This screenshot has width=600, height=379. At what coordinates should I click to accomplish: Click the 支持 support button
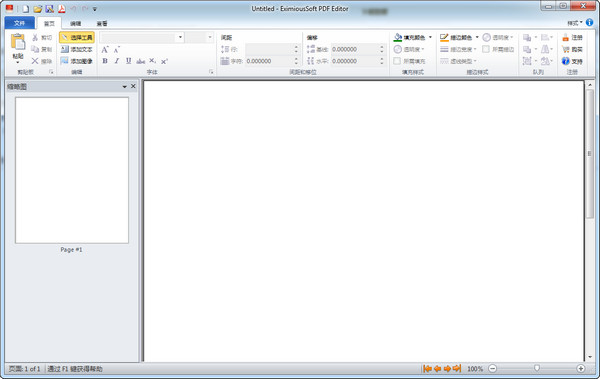tap(572, 61)
